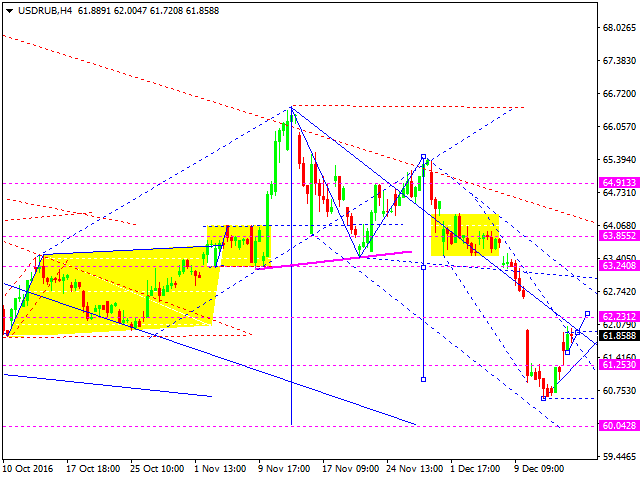Screen dimensions: 640x480
Task: Select the 24 Nov 13:00 time label
Action: tap(415, 469)
